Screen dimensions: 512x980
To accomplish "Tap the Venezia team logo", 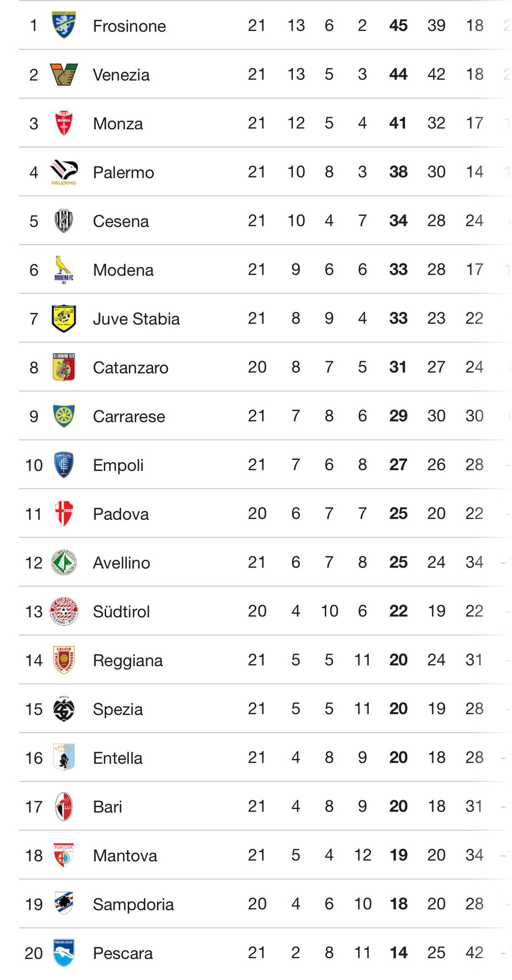I will tap(64, 74).
